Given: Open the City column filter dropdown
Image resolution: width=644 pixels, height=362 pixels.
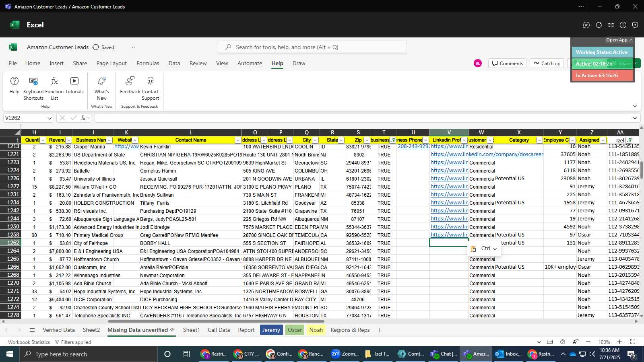Looking at the screenshot, I should click(315, 140).
